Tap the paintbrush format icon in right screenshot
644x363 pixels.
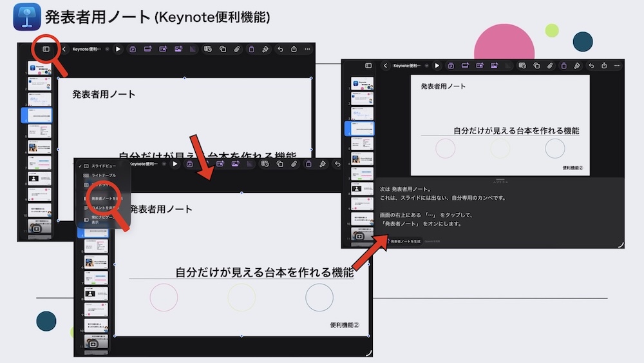pyautogui.click(x=577, y=65)
